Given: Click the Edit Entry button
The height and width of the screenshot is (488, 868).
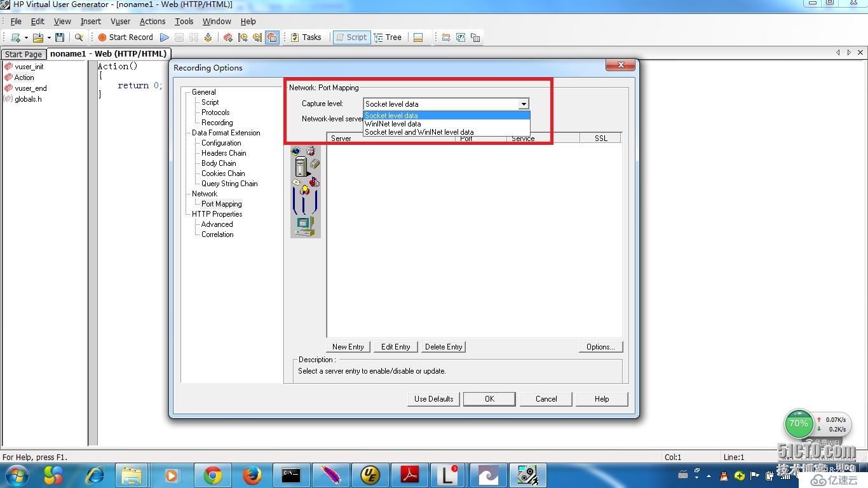Looking at the screenshot, I should [x=395, y=347].
